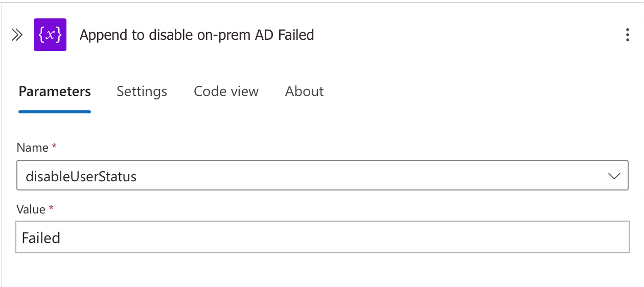Open the Name variable dropdown
The image size is (644, 287).
[323, 176]
